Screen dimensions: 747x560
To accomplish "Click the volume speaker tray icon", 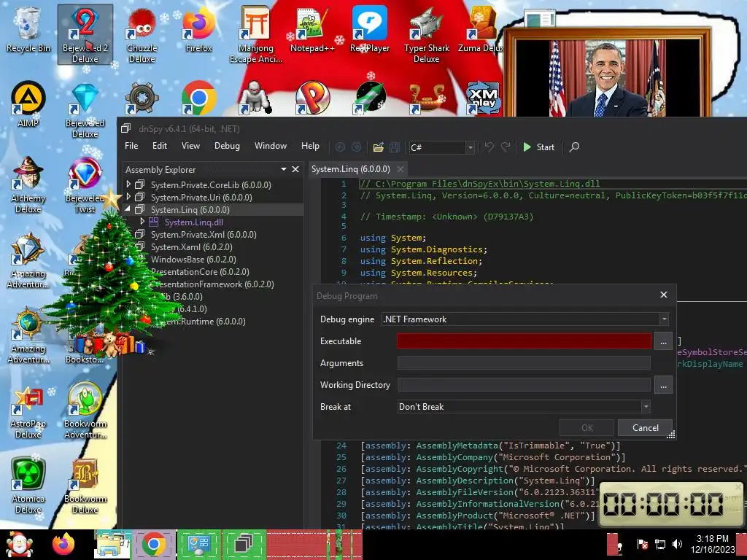I will tap(676, 544).
